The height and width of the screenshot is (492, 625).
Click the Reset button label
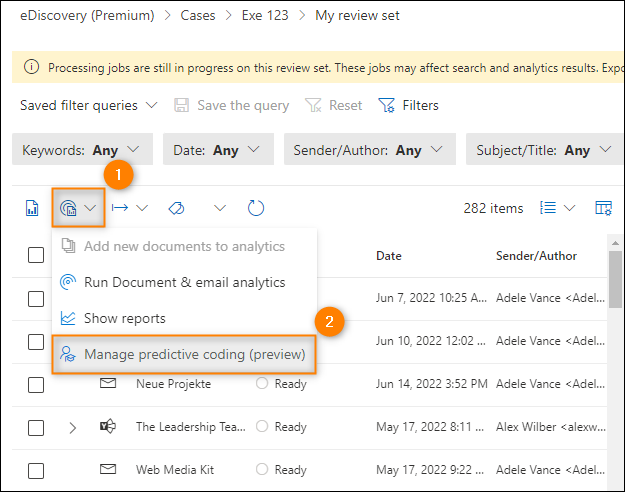pyautogui.click(x=345, y=105)
